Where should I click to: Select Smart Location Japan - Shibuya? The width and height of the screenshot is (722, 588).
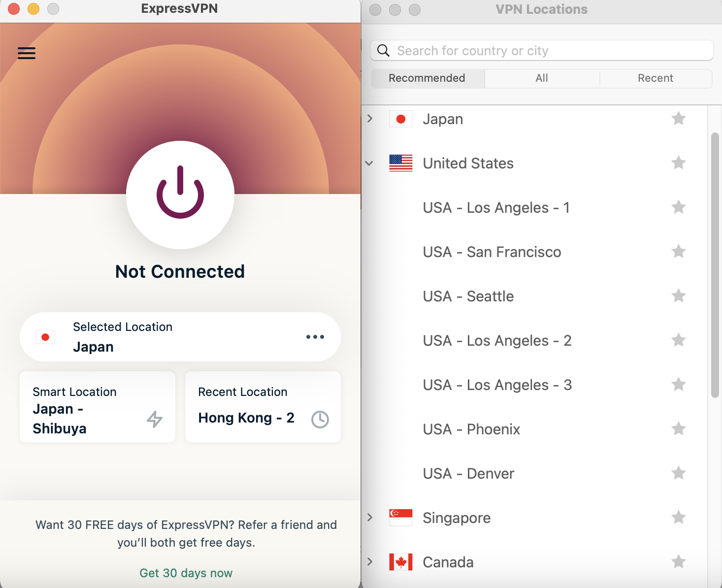[x=98, y=407]
